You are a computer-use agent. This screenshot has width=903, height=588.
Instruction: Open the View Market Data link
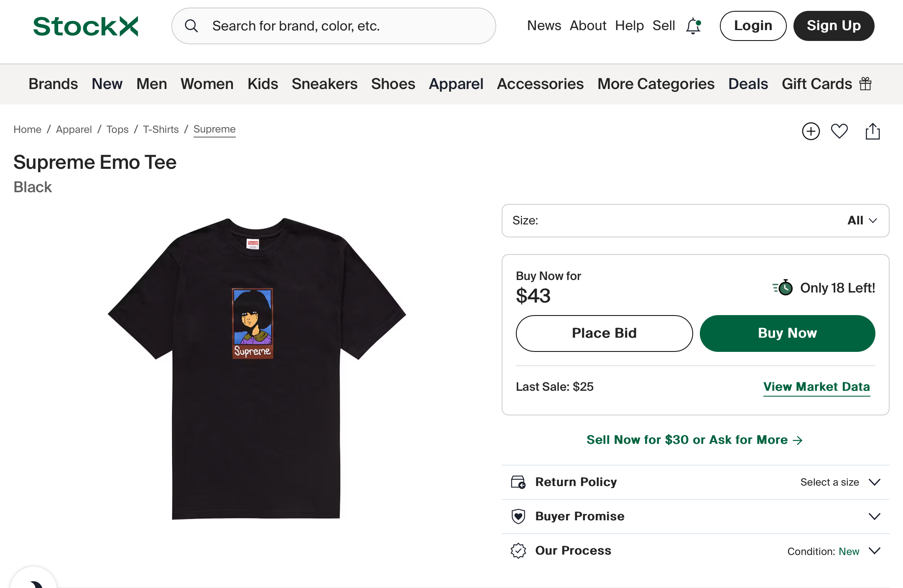tap(816, 387)
